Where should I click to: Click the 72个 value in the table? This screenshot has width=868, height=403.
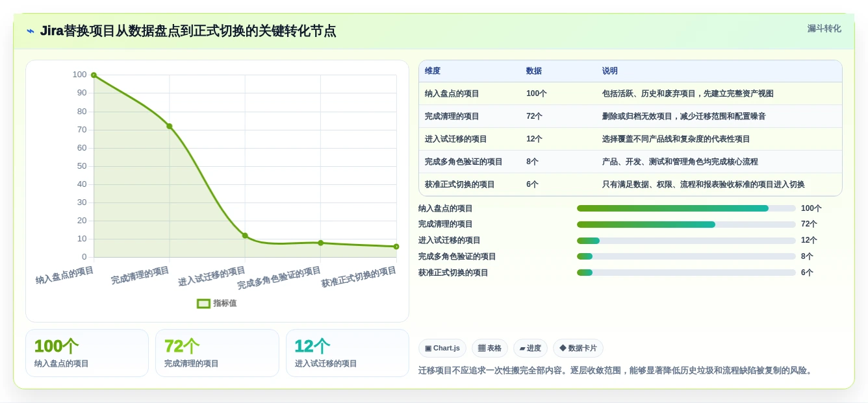(x=535, y=116)
